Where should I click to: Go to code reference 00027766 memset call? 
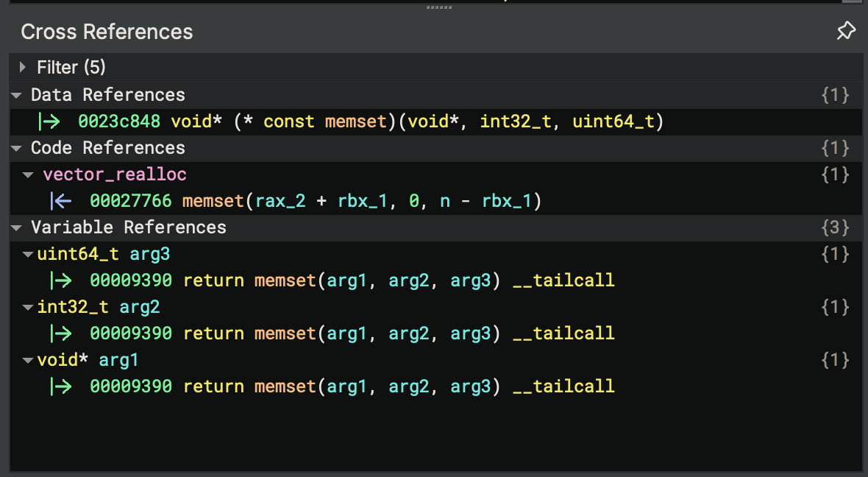point(435,200)
